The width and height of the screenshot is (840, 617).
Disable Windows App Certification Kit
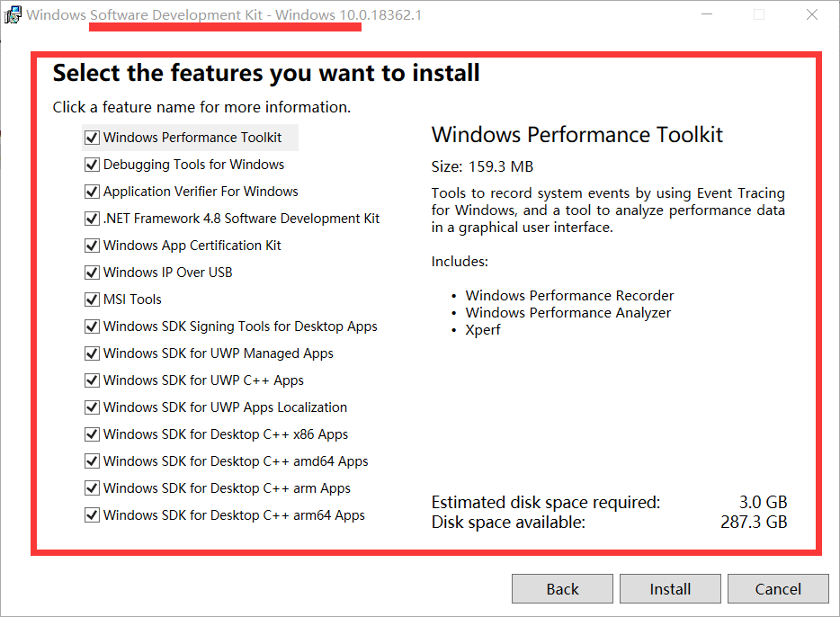point(91,245)
